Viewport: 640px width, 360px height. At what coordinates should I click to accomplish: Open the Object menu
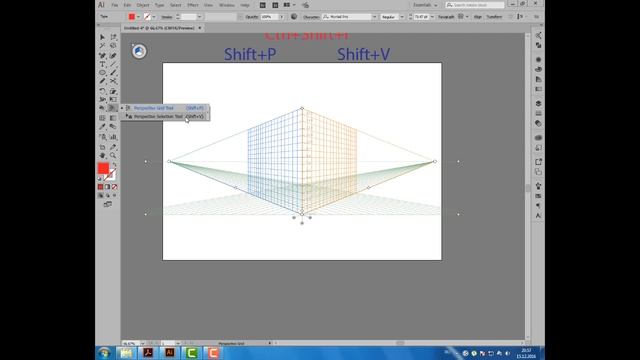[143, 5]
